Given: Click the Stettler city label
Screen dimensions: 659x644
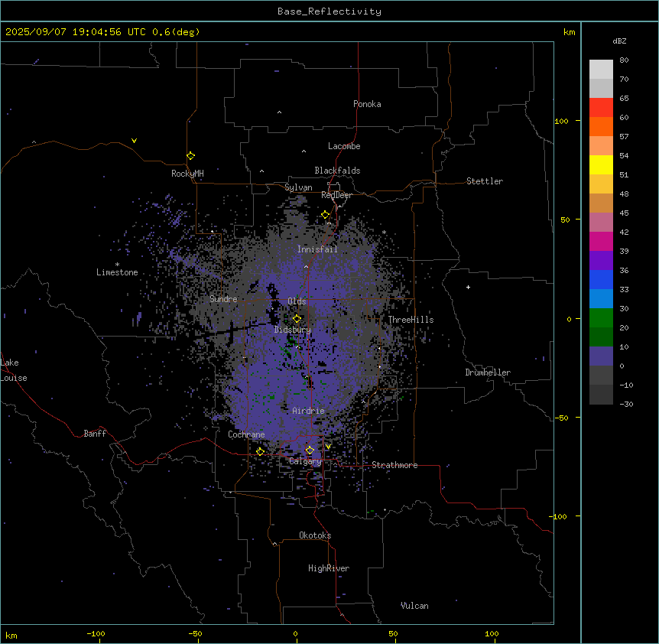Looking at the screenshot, I should 485,181.
